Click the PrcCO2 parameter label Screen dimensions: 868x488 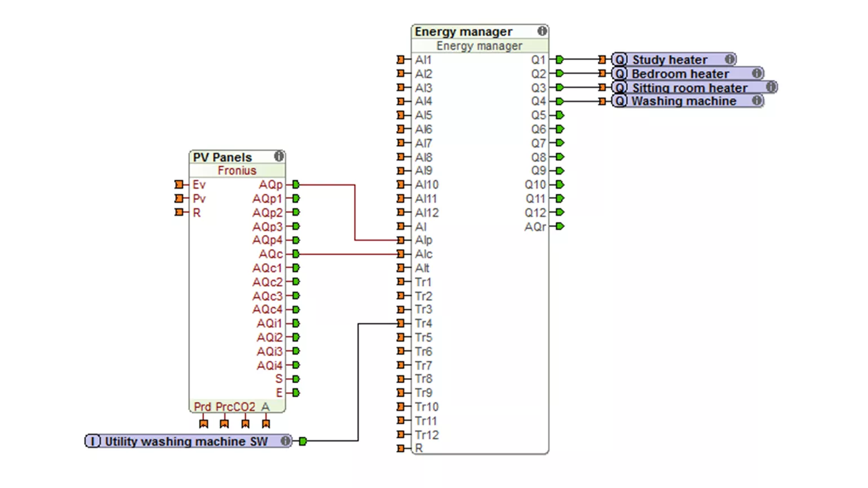[x=235, y=407]
